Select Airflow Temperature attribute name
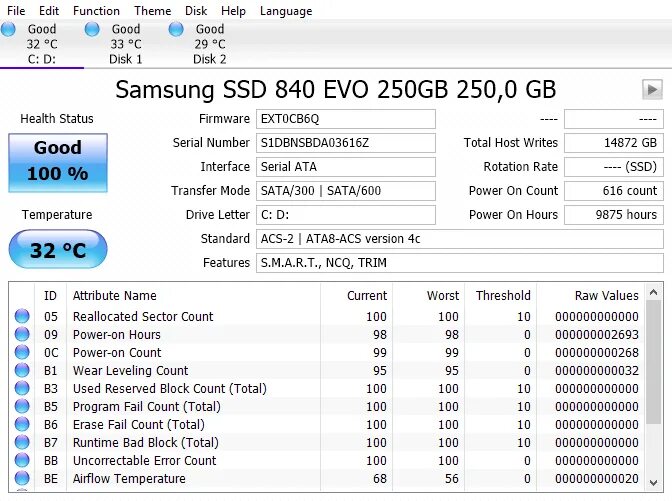 pyautogui.click(x=129, y=479)
